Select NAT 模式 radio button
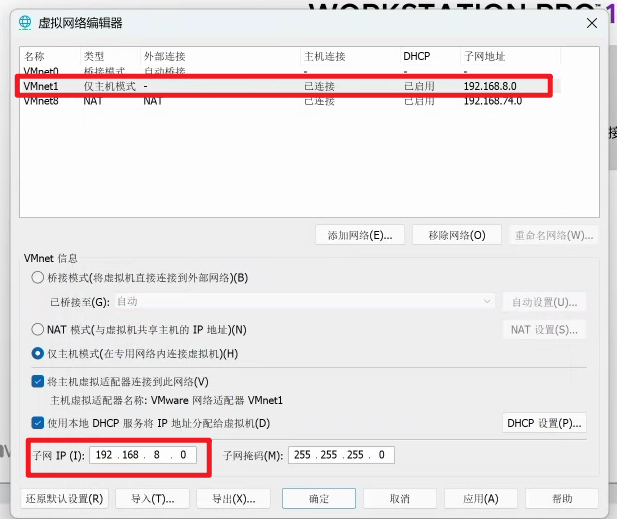Image resolution: width=617 pixels, height=519 pixels. coord(37,329)
